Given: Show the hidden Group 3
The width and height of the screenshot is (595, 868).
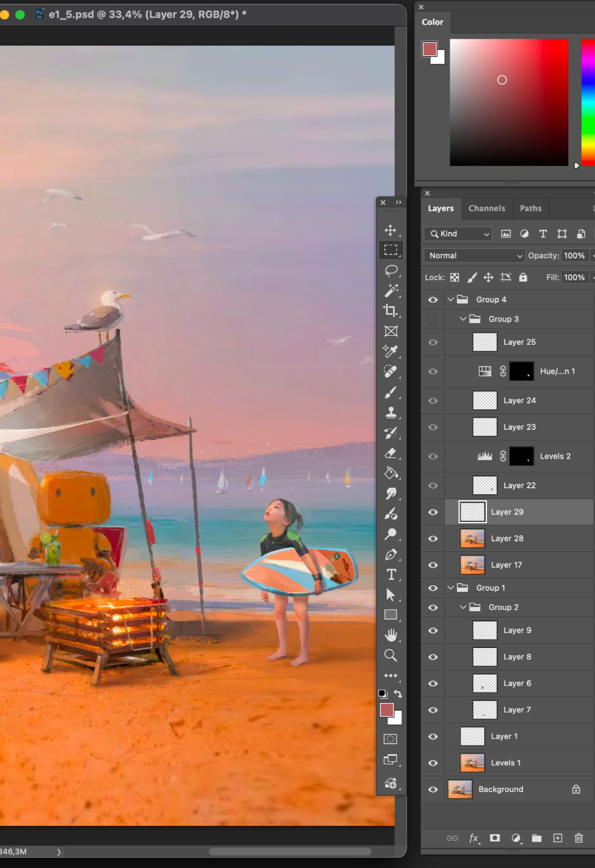Looking at the screenshot, I should [433, 319].
